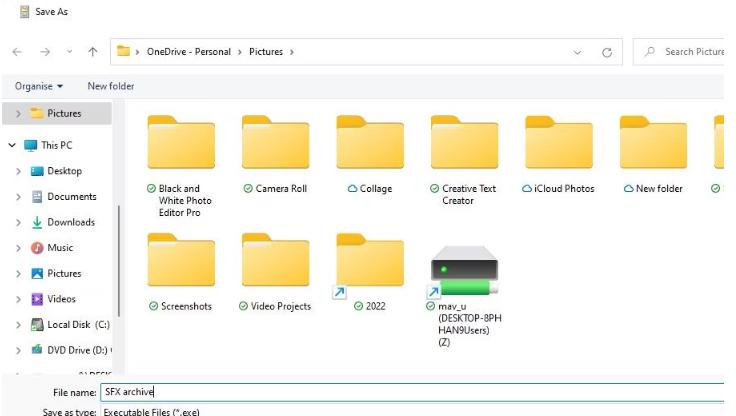
Task: Select Desktop in the navigation pane
Action: (x=56, y=171)
